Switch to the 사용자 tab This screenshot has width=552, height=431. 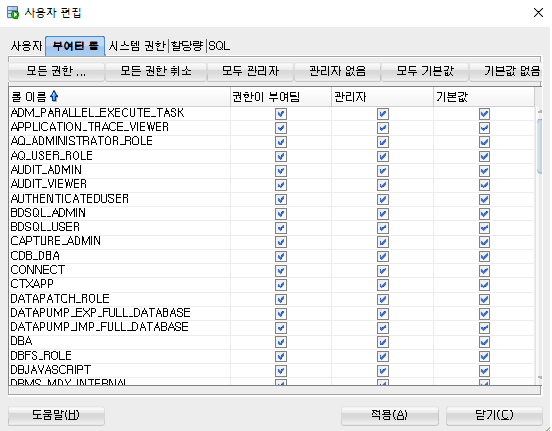tap(26, 46)
